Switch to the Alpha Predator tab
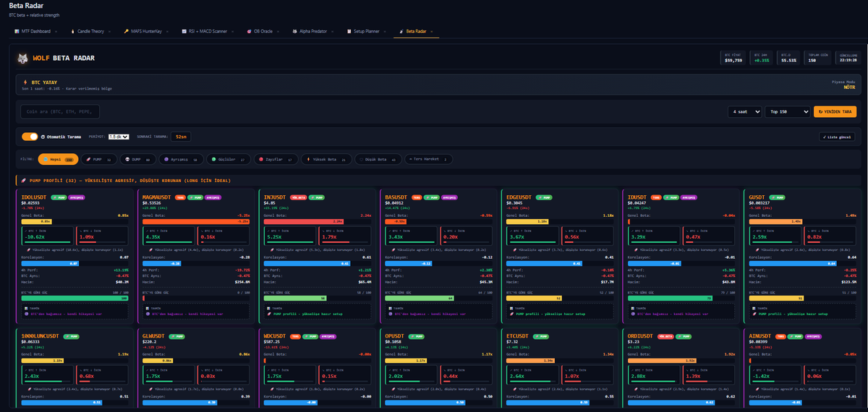Screen dimensions: 868x412 pos(313,32)
